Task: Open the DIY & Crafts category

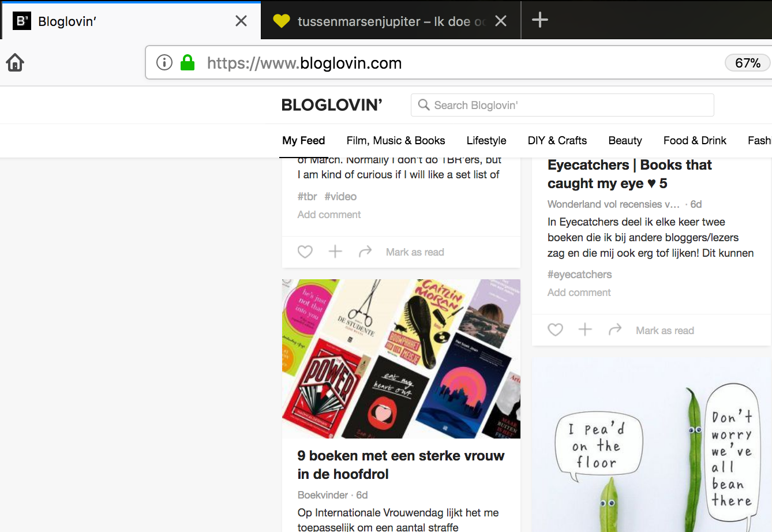Action: coord(557,141)
